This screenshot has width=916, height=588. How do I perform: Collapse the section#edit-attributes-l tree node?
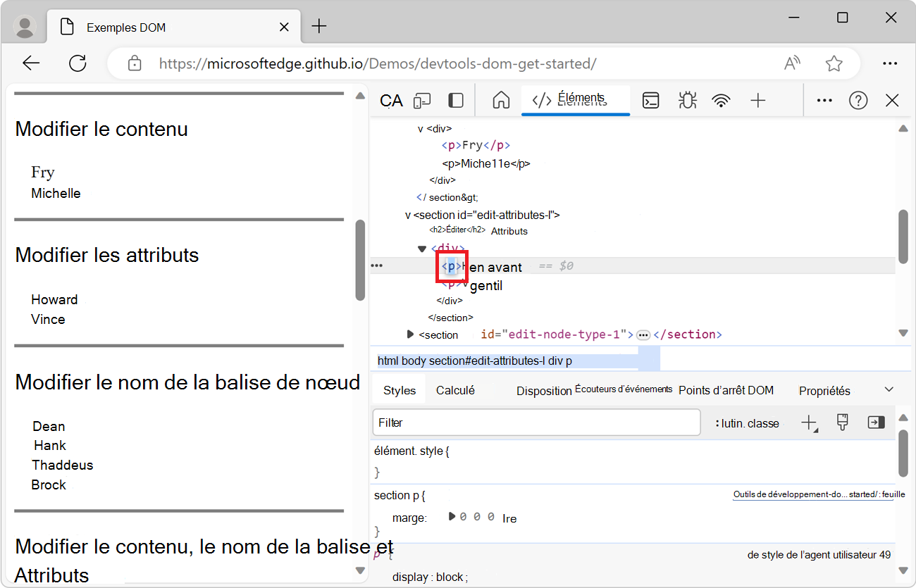tap(407, 215)
